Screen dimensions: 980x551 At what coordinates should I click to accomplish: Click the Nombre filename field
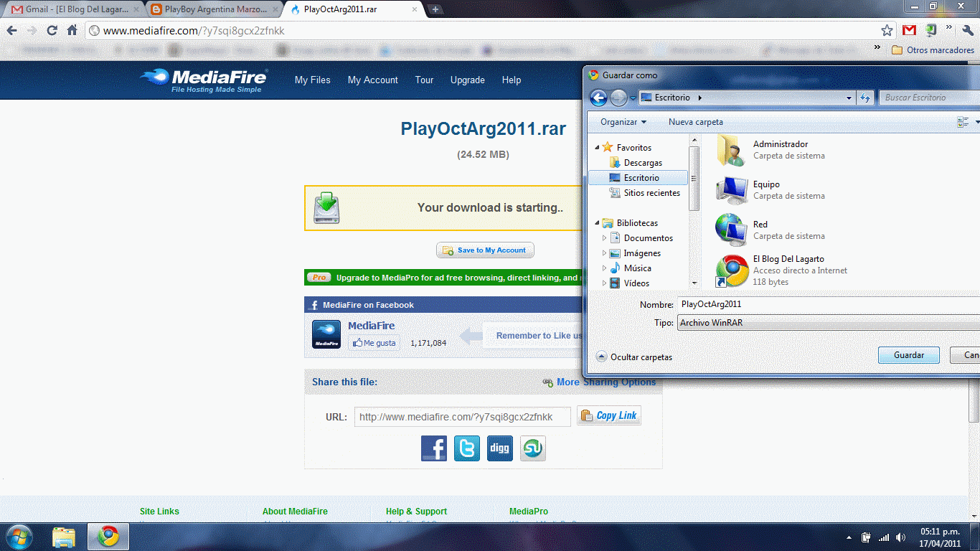click(x=829, y=304)
